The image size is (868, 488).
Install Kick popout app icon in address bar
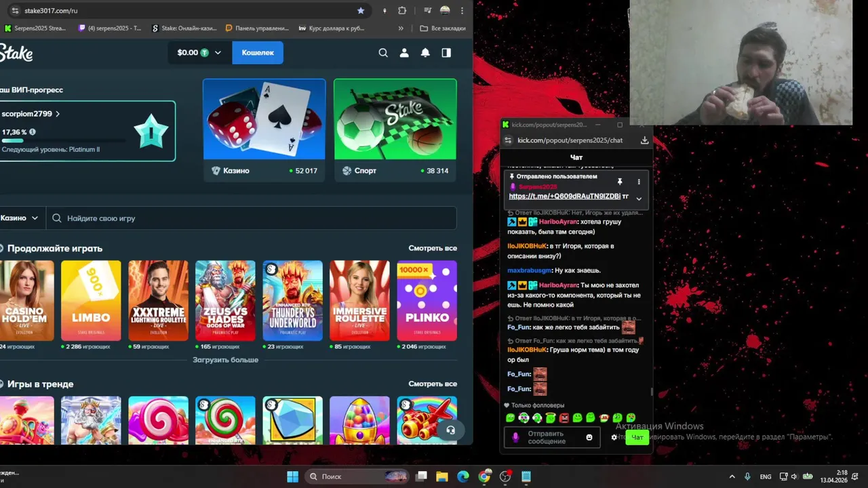(x=644, y=140)
